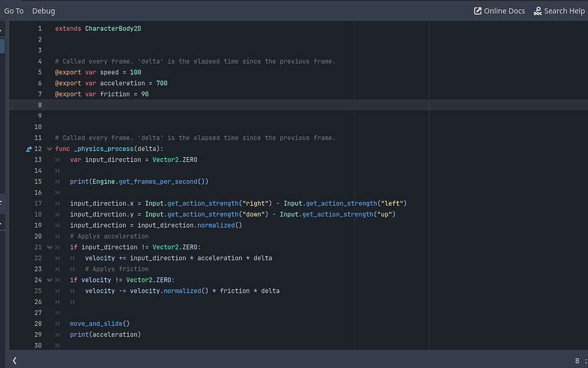Click the "down" action string
588x368 pixels.
click(253, 214)
